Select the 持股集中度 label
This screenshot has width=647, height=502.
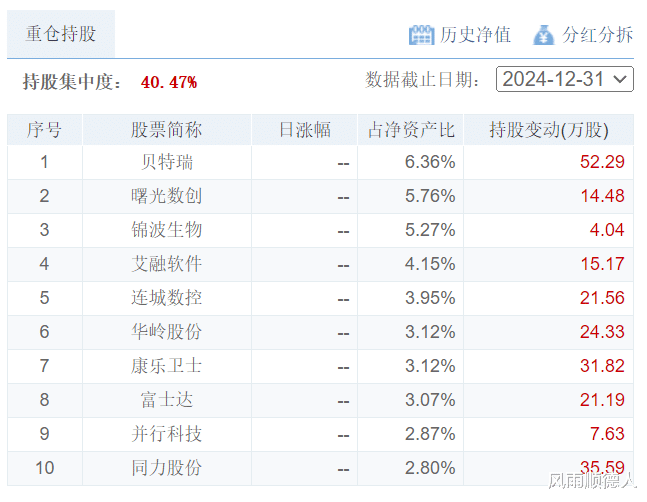click(x=72, y=82)
